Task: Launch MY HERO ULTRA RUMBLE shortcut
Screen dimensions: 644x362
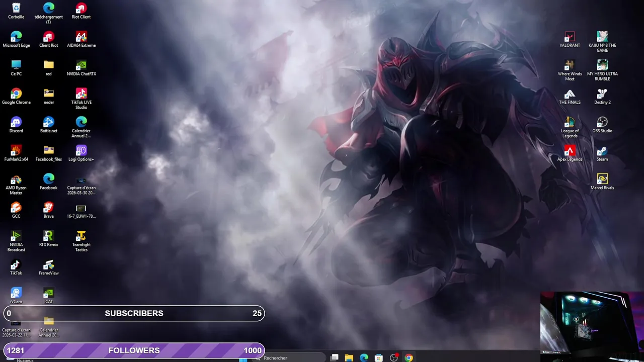Action: tap(602, 65)
